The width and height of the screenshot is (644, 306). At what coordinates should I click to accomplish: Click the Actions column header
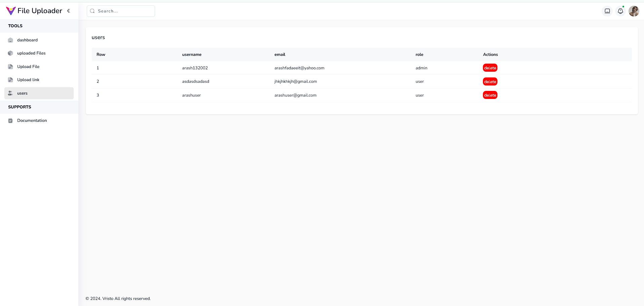(490, 55)
